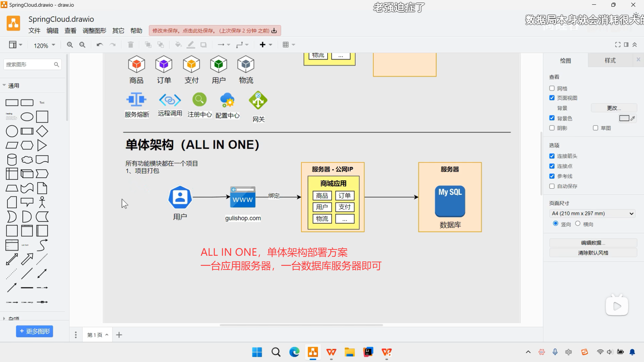The height and width of the screenshot is (362, 644).
Task: Open the A4 page size dropdown
Action: [592, 213]
